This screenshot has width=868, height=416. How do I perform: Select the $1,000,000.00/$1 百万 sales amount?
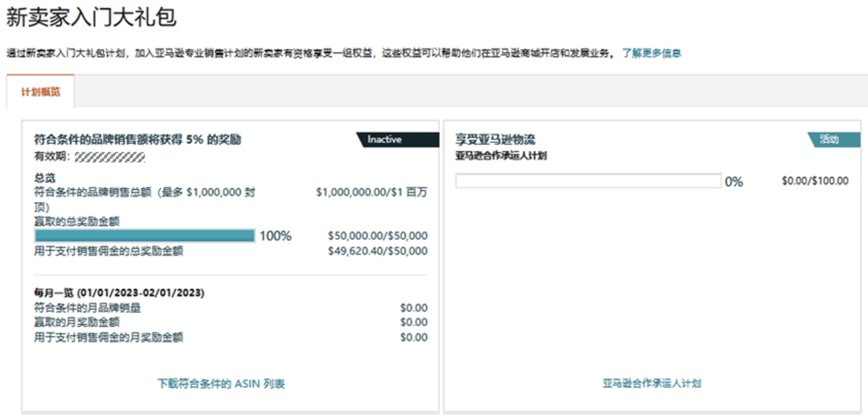pos(371,192)
